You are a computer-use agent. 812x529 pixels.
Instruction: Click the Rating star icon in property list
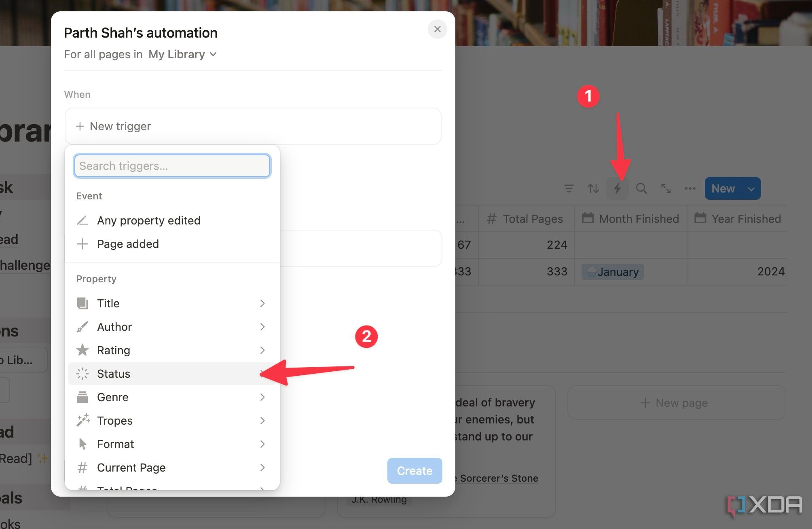(x=82, y=350)
